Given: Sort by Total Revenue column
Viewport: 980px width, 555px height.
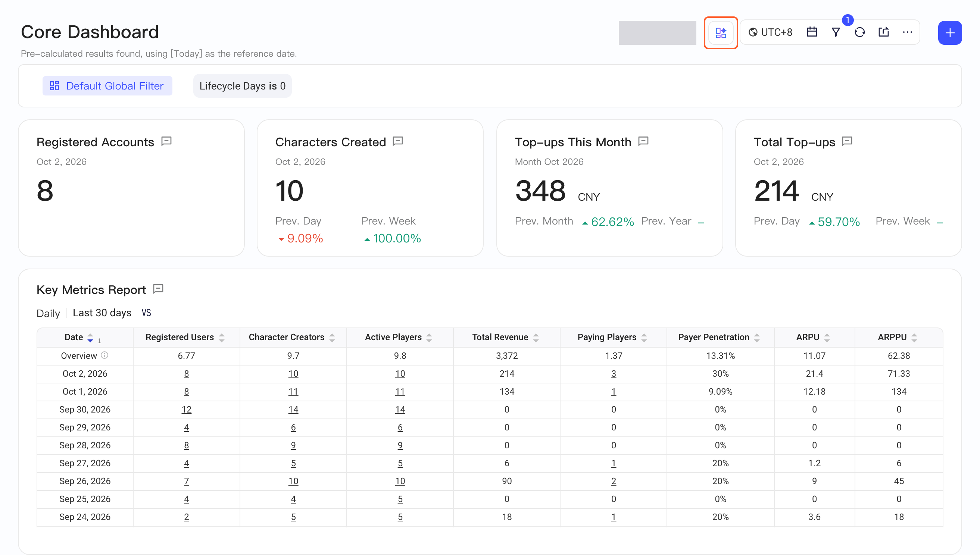Looking at the screenshot, I should tap(536, 338).
